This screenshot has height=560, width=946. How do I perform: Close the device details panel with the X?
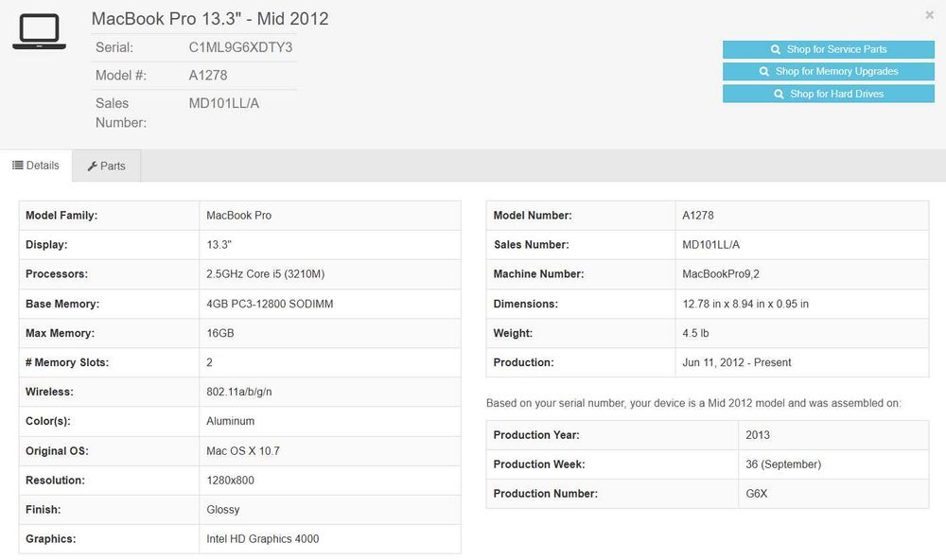pyautogui.click(x=929, y=15)
